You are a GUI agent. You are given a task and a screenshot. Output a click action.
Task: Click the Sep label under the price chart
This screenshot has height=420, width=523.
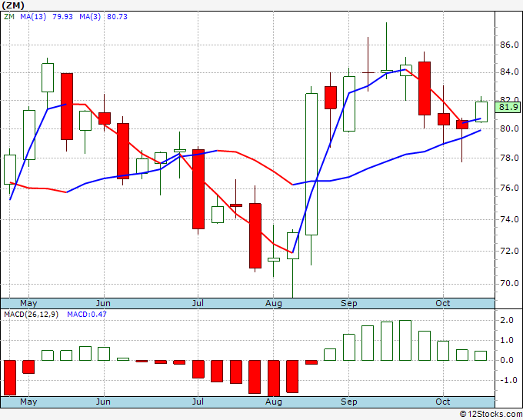(x=349, y=303)
